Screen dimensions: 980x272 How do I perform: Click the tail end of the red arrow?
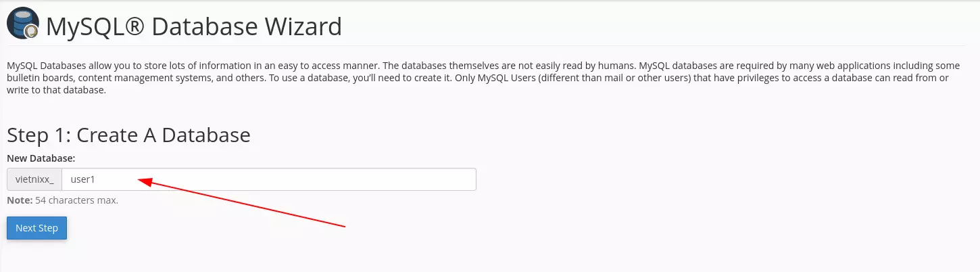(x=344, y=225)
